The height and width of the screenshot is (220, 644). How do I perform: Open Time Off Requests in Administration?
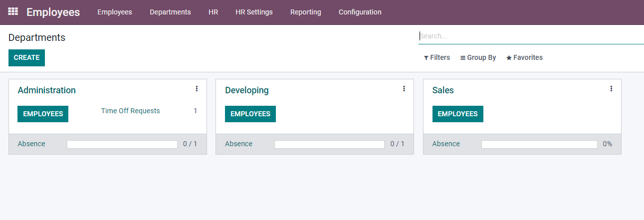(x=130, y=111)
